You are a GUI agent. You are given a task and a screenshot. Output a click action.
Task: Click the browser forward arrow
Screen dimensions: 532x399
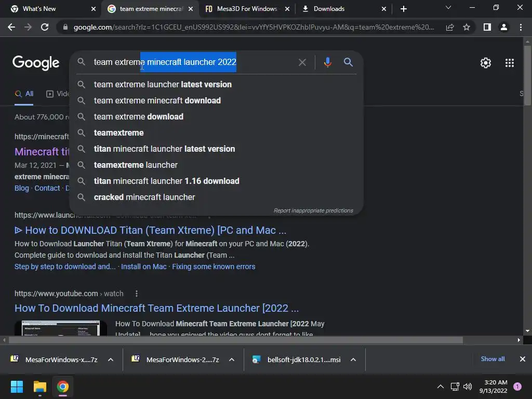click(28, 27)
